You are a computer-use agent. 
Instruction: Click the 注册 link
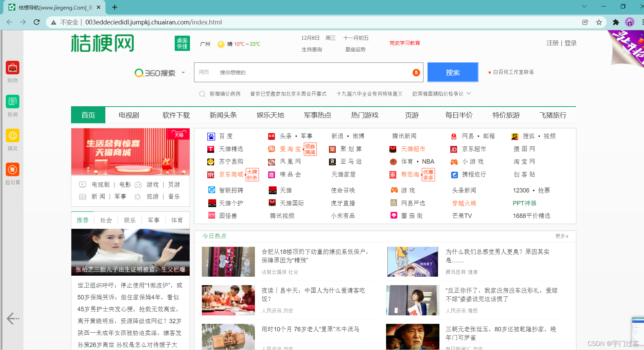tap(553, 43)
